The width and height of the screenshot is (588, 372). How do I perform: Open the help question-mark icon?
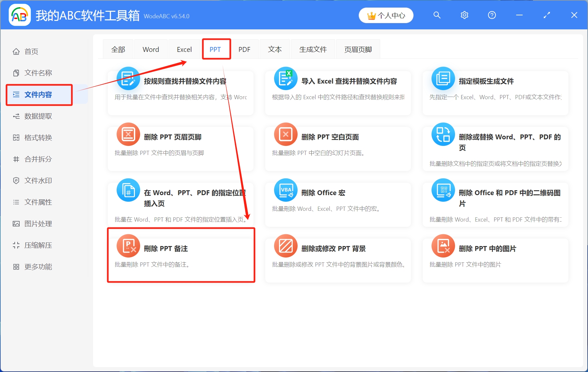[491, 15]
